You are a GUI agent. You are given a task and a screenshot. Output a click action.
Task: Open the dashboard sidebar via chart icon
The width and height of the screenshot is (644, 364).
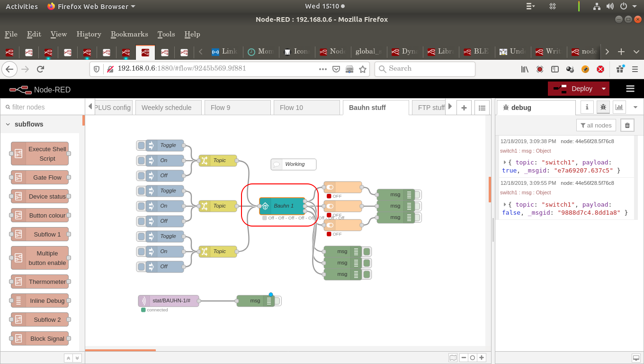[x=619, y=107]
